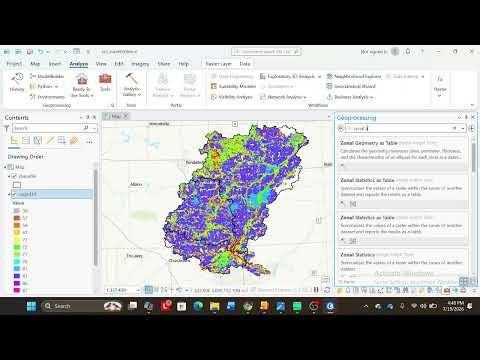Image resolution: width=480 pixels, height=360 pixels.
Task: Save project from quick access toolbar
Action: 30,52
